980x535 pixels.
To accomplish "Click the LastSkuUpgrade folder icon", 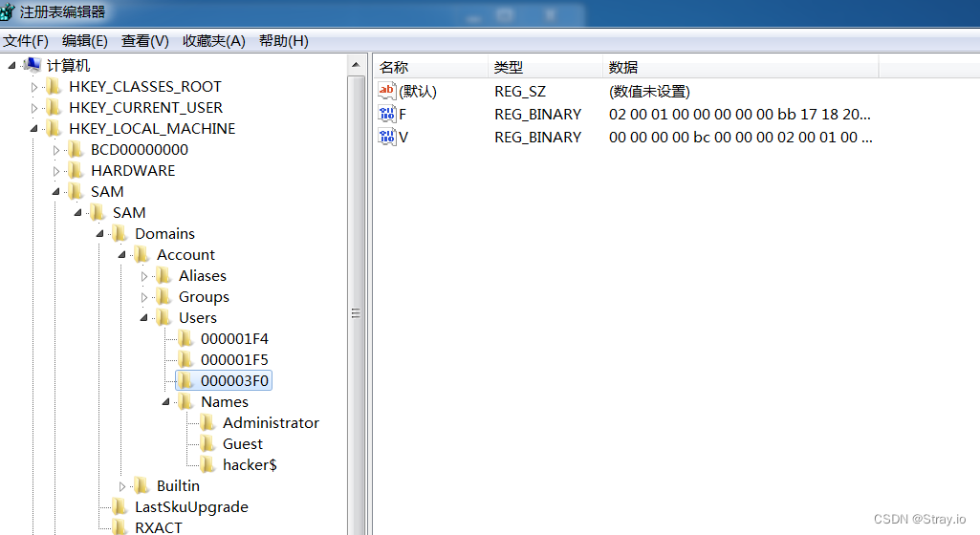I will [120, 507].
